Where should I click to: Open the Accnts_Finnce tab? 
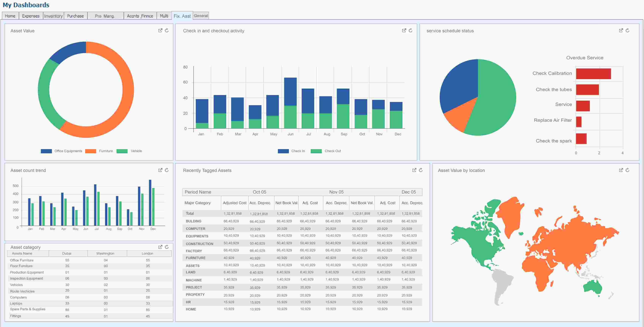pyautogui.click(x=140, y=16)
